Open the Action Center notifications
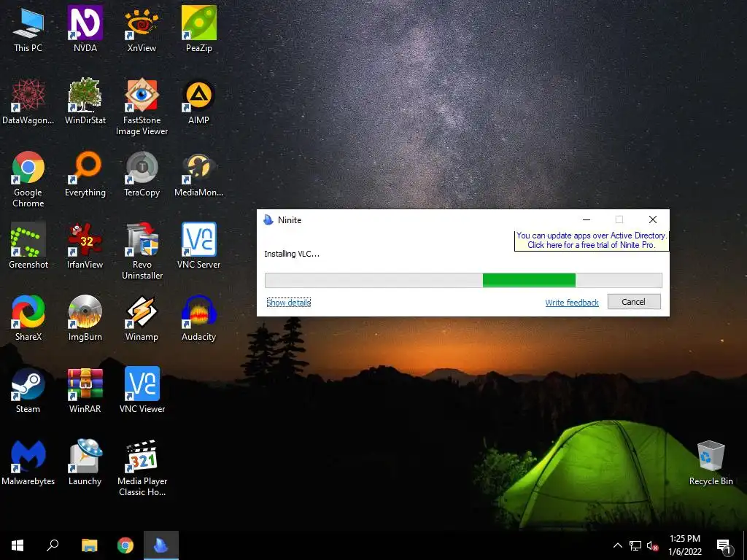The image size is (747, 560). click(724, 545)
